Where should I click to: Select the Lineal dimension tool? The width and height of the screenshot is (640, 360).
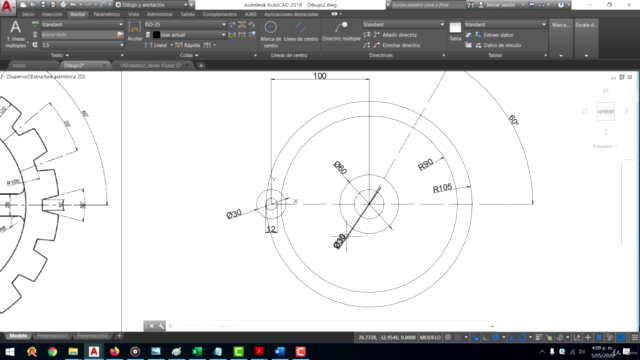pos(156,45)
